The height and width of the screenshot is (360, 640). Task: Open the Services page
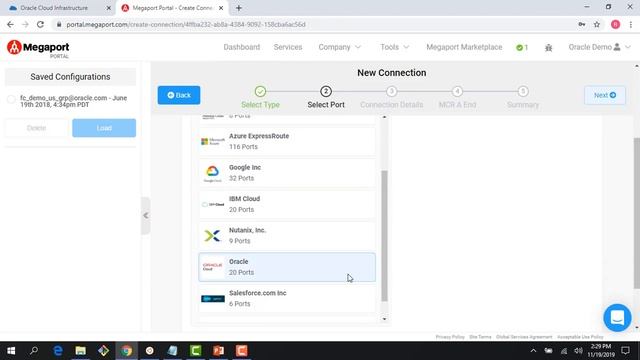[288, 47]
